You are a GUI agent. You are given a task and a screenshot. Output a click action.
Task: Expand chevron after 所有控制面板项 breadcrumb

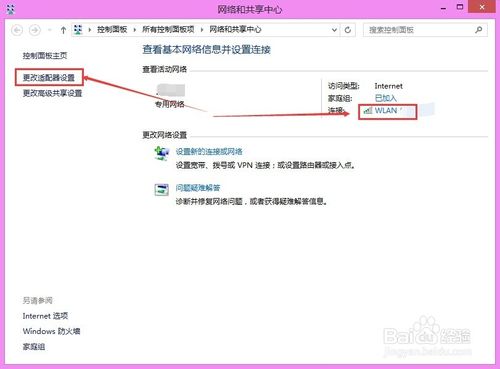tap(202, 30)
